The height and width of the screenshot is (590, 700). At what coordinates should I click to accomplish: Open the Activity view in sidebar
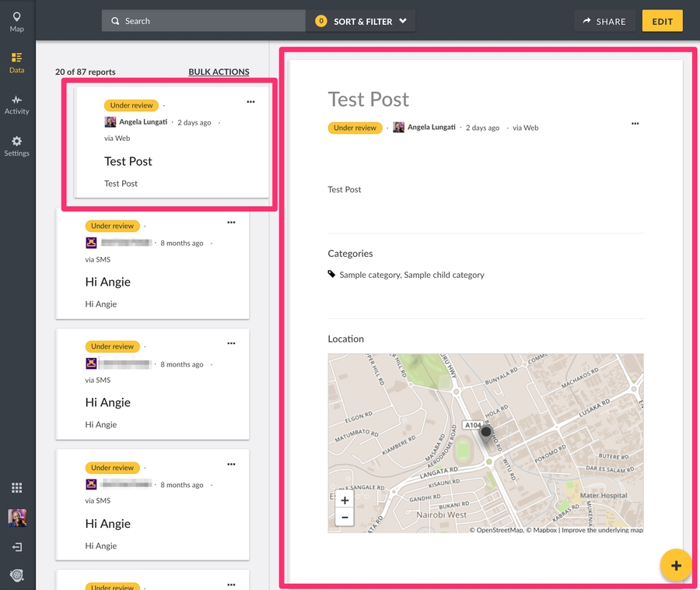click(x=16, y=104)
